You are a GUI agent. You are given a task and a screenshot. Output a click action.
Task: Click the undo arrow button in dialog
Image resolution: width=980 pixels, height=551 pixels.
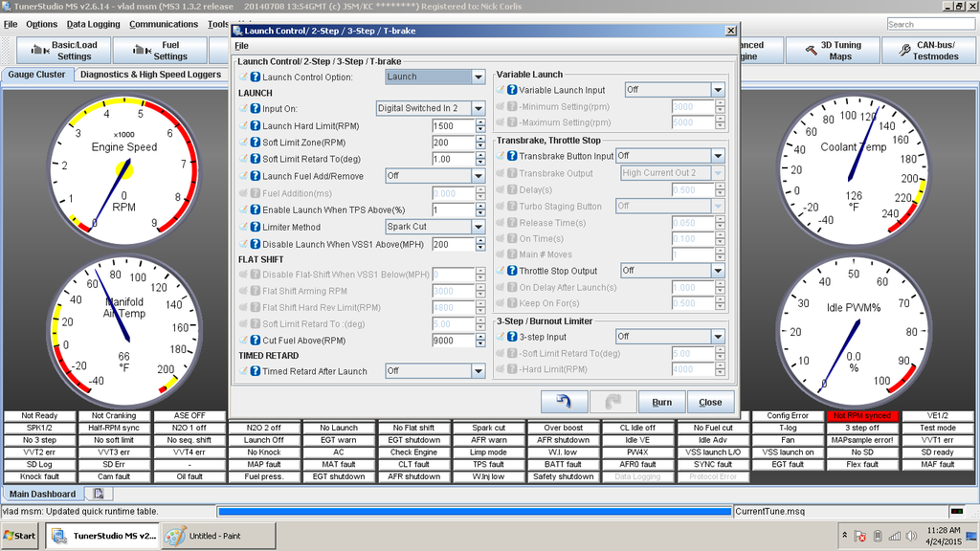[x=564, y=402]
